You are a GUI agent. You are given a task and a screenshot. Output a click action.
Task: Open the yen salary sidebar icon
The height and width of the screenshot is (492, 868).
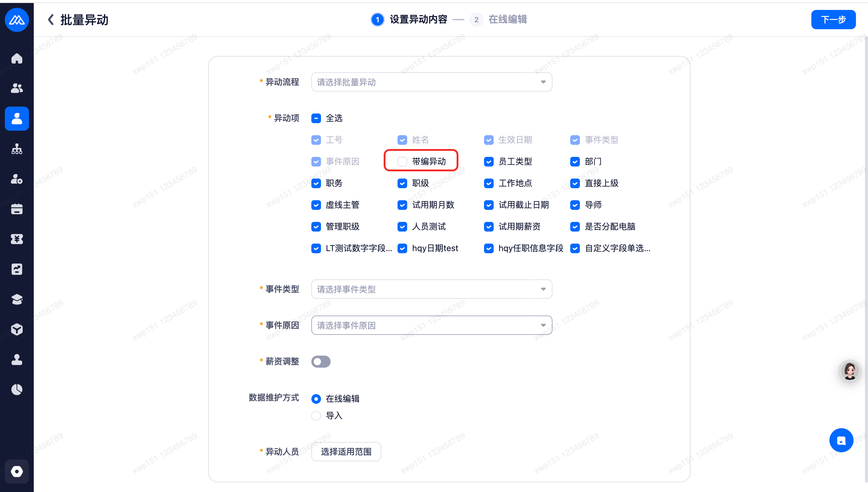click(17, 239)
